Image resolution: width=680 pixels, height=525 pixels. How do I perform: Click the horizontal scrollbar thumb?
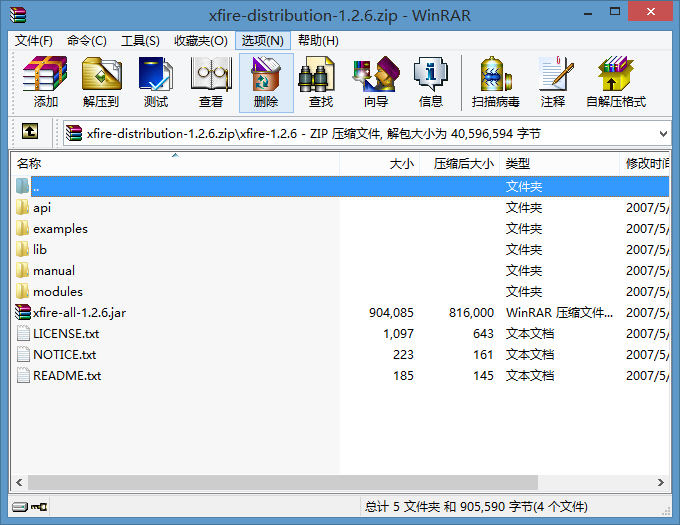(x=283, y=482)
